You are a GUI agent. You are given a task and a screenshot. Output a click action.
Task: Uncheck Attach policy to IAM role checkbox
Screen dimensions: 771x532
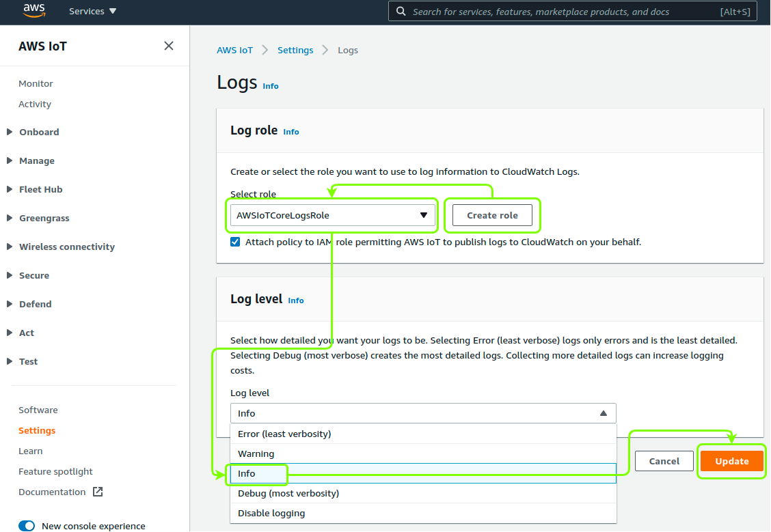[235, 242]
